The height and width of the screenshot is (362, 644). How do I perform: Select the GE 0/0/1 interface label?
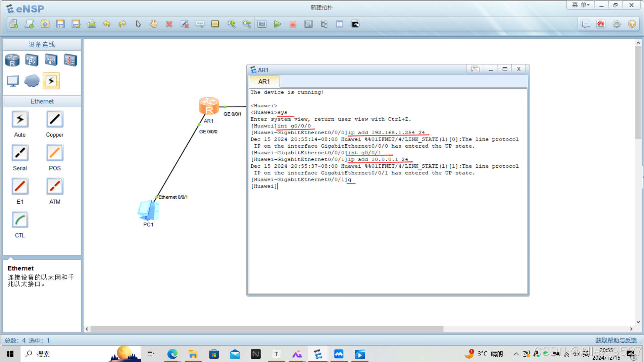[232, 114]
